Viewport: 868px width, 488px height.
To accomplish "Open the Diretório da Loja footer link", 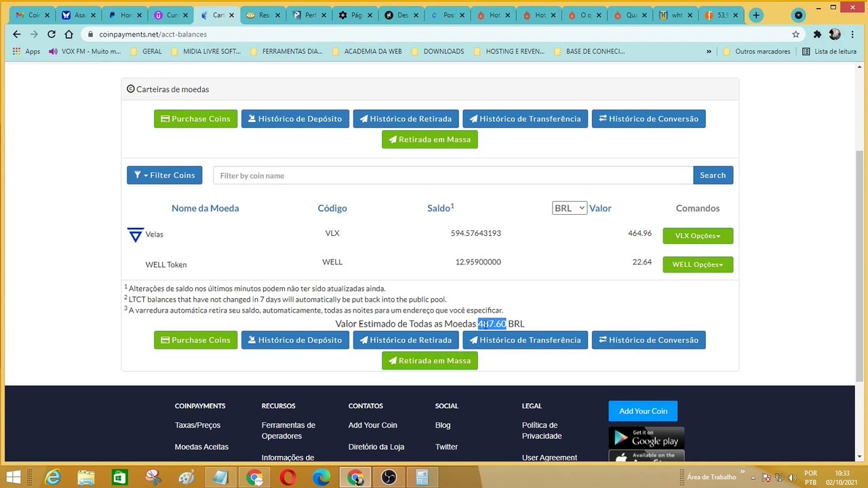I will tap(376, 447).
